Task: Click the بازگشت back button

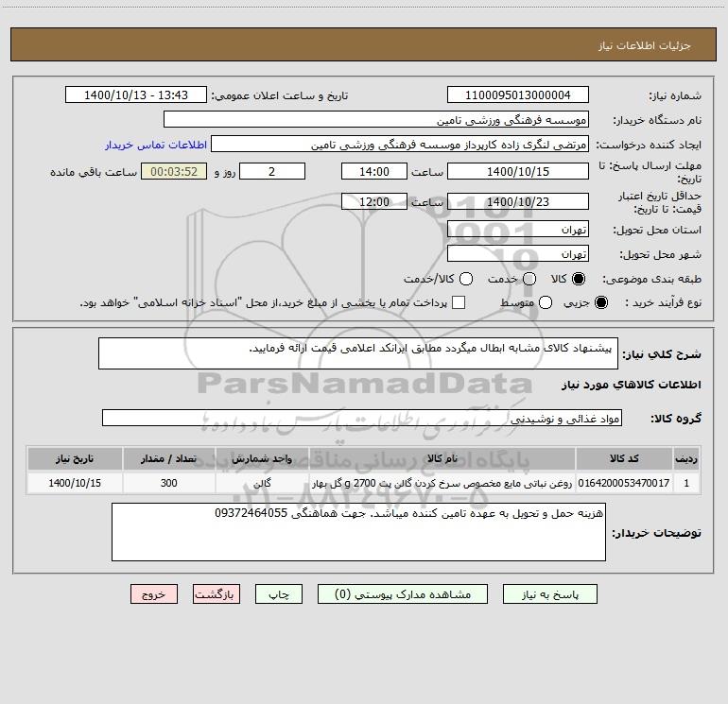Action: (217, 594)
